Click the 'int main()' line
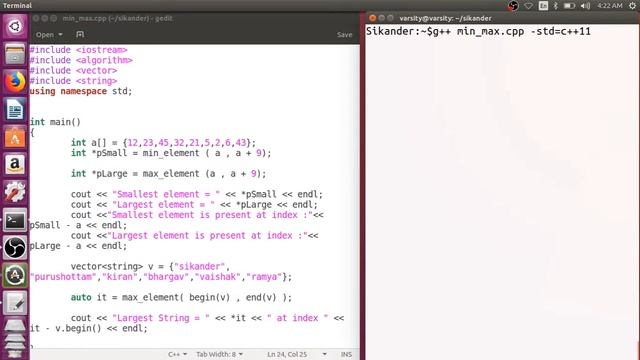 tap(55, 122)
